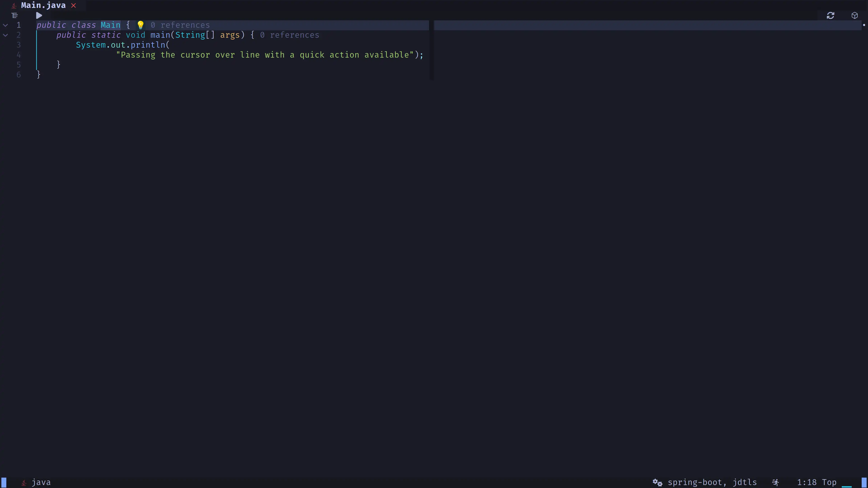Click the java filetype label in statusline

point(41,482)
